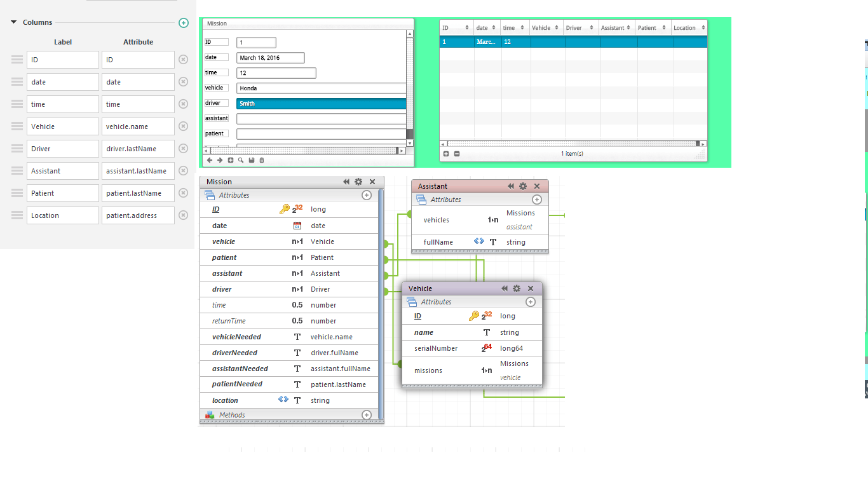Click Mission form horizontal scrollbar right arrow
Viewport: 868px width, 488px height.
pos(402,151)
